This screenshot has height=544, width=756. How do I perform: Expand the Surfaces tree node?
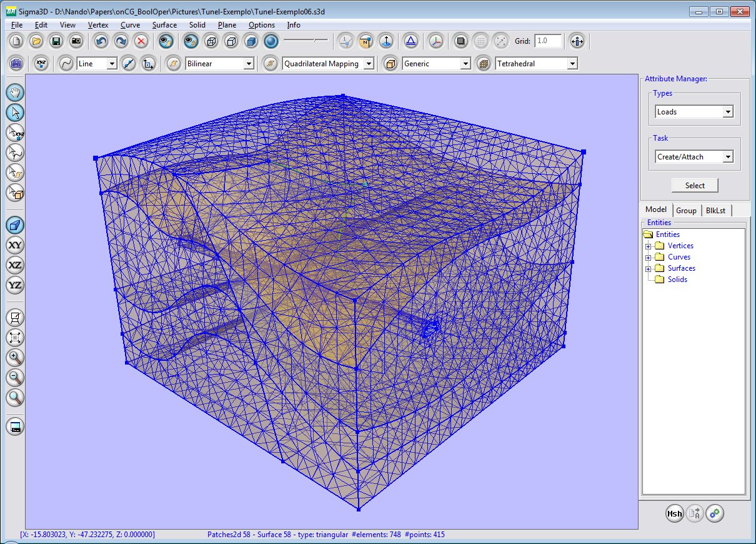(x=648, y=268)
